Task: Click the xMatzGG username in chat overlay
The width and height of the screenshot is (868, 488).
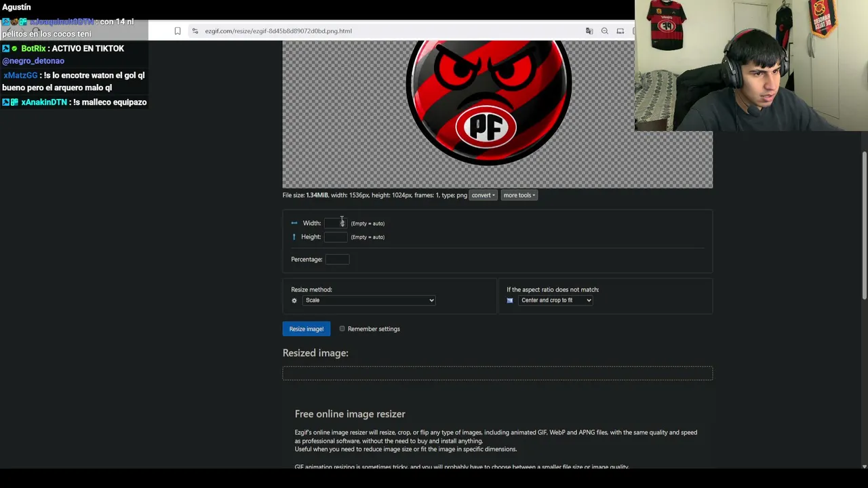Action: [20, 75]
